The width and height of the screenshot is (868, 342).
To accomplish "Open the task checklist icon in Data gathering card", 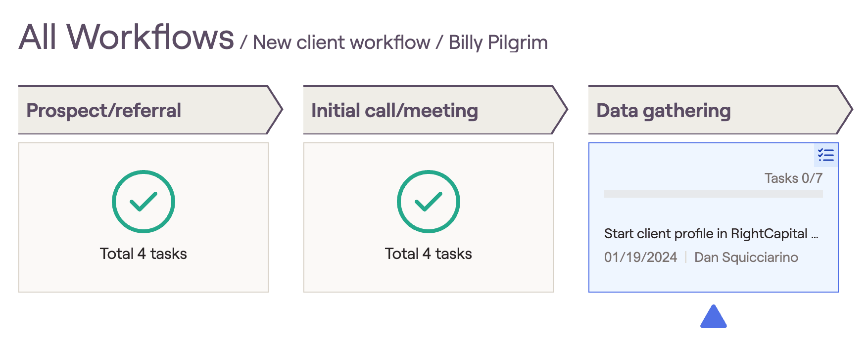I will pyautogui.click(x=825, y=155).
